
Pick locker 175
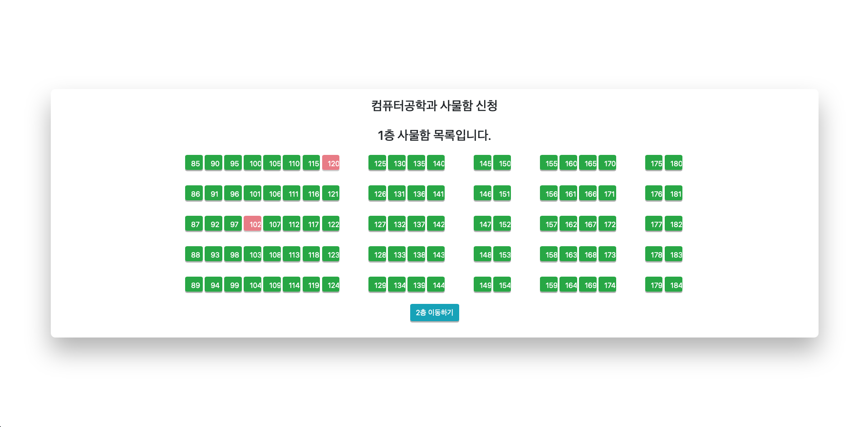pos(654,163)
